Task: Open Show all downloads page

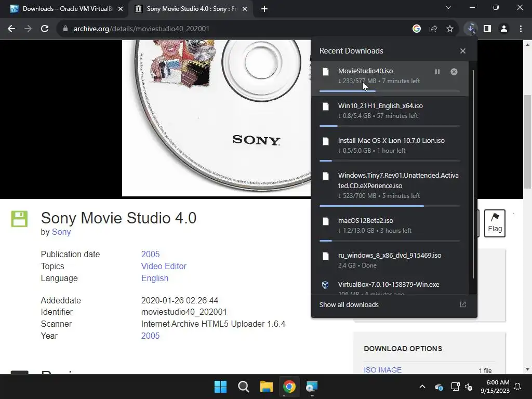Action: [349, 304]
